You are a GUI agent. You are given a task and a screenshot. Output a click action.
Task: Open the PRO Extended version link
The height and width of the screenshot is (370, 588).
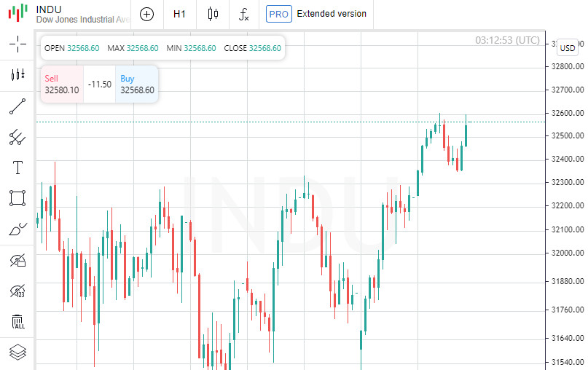[316, 14]
